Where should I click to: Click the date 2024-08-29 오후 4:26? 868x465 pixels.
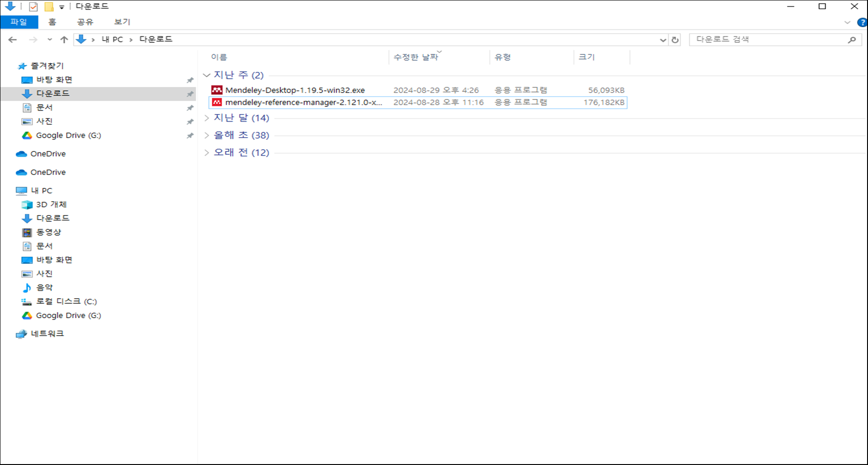(436, 90)
